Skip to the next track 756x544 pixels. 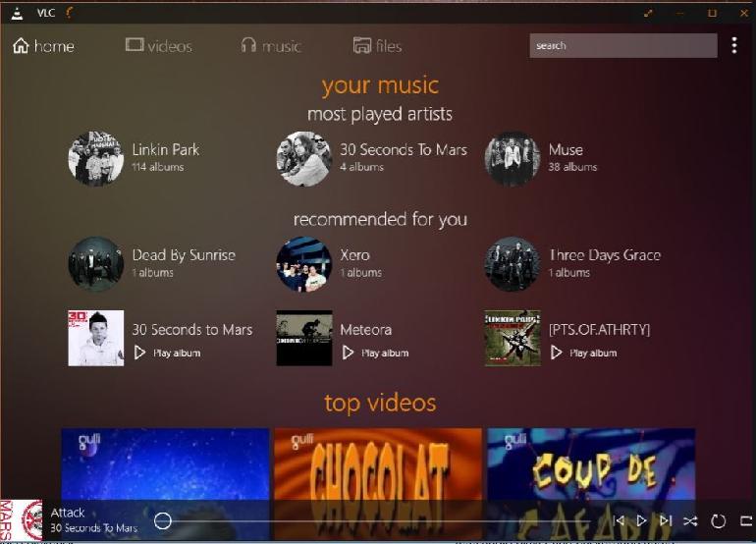666,520
